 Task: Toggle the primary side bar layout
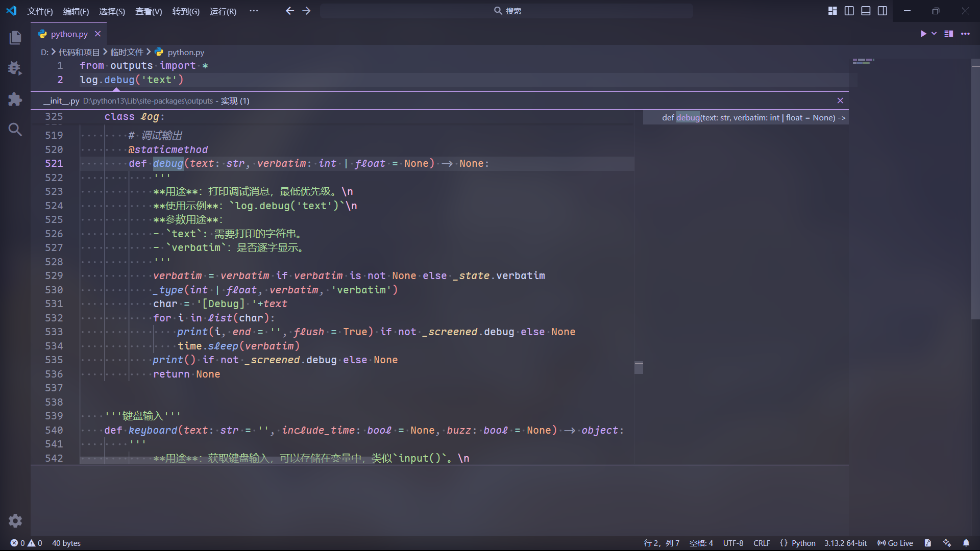coord(849,11)
